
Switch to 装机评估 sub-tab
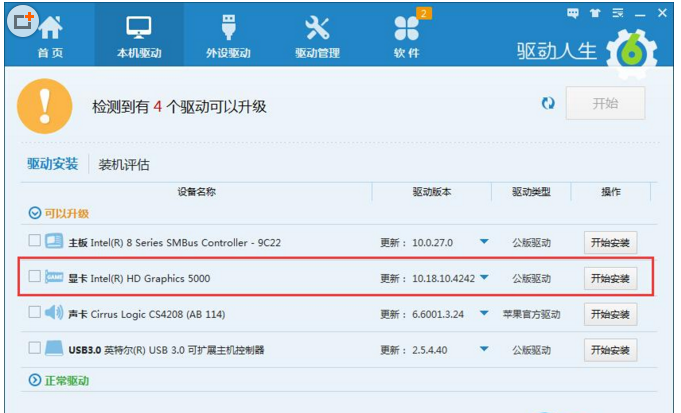click(x=124, y=165)
